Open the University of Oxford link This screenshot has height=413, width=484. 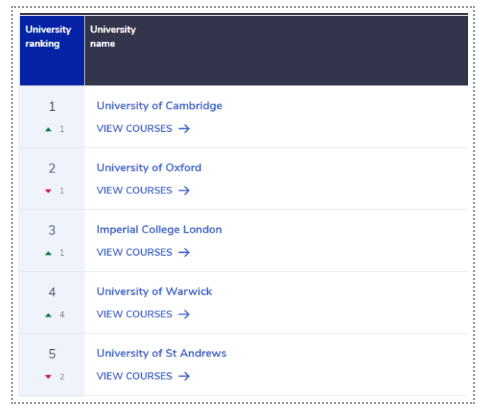[149, 168]
